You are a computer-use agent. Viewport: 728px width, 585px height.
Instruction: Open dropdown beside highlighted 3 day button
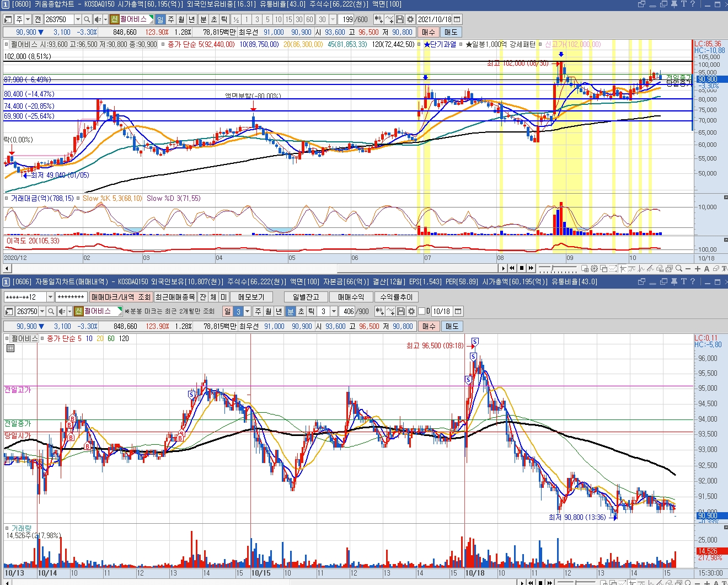248,311
